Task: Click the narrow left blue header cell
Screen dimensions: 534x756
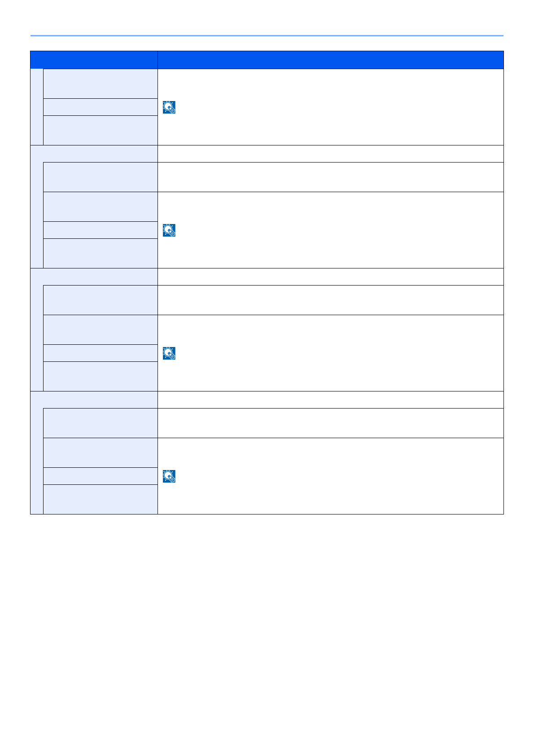Action: click(94, 60)
